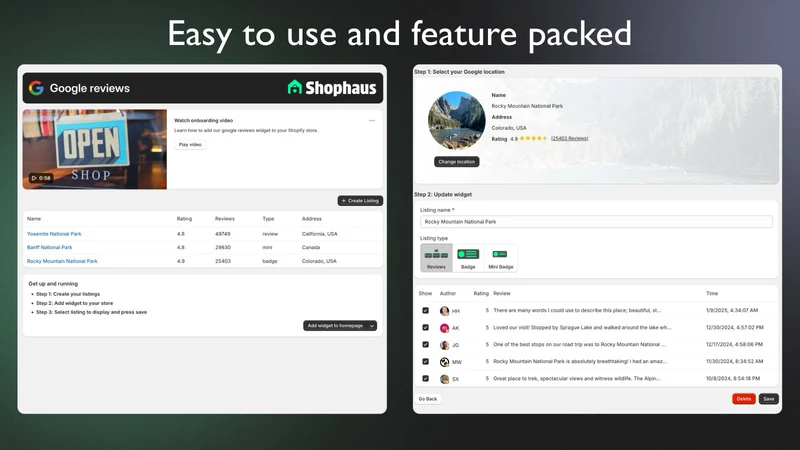Image resolution: width=800 pixels, height=450 pixels.
Task: Open Yosemite National Park listing
Action: click(x=54, y=234)
